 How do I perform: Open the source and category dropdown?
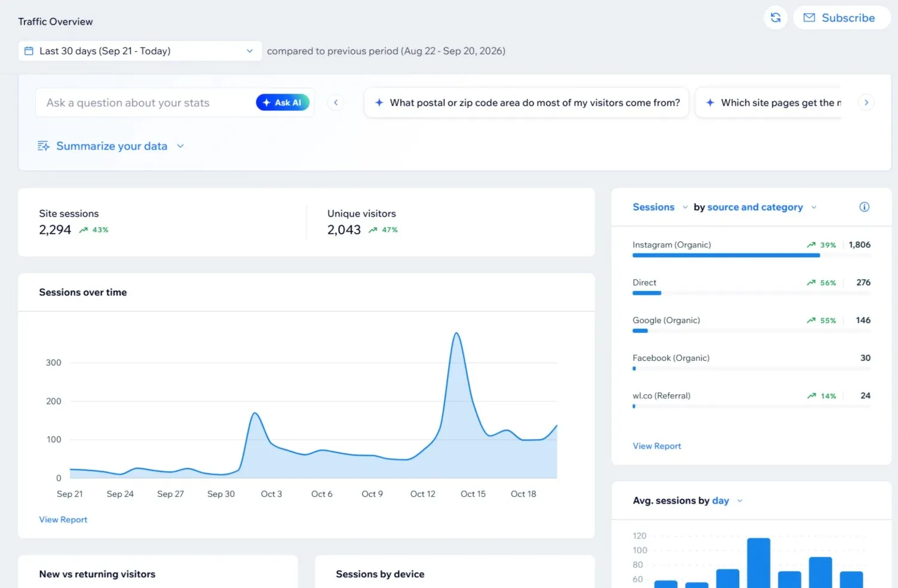point(762,207)
